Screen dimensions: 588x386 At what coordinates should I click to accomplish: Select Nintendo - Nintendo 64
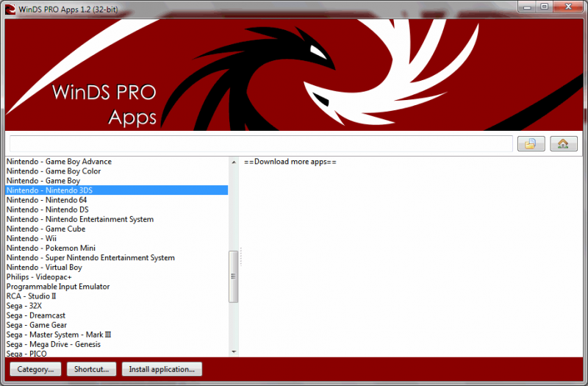click(x=117, y=200)
